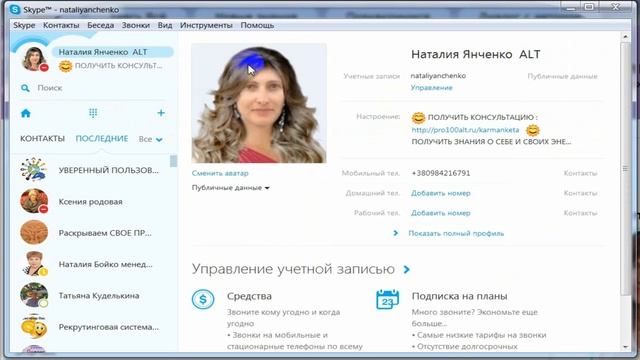Click Татьяна Куделькина avatar
The height and width of the screenshot is (360, 640).
click(34, 295)
